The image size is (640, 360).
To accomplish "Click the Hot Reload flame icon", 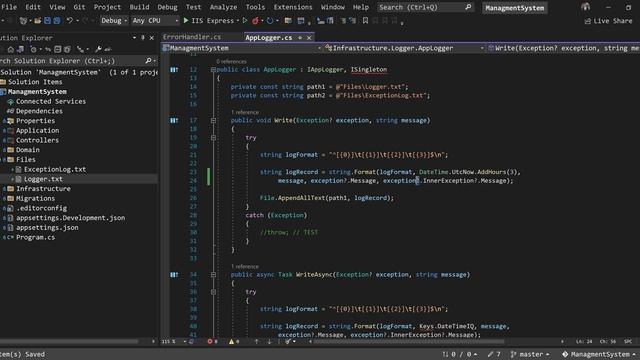I will click(x=256, y=20).
